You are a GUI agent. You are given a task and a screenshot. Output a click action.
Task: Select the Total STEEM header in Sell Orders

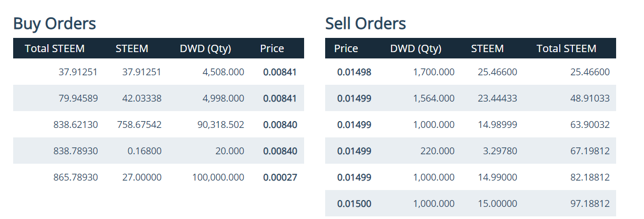click(x=567, y=48)
